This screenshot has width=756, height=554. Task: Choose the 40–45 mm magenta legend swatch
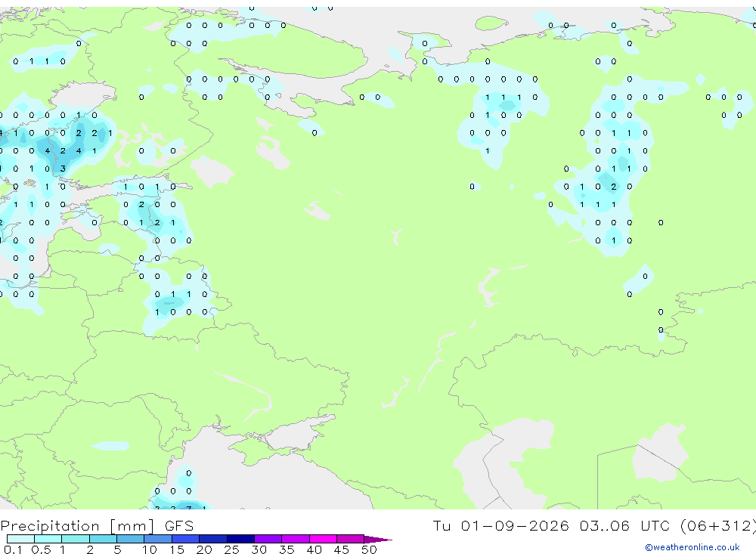[323, 539]
